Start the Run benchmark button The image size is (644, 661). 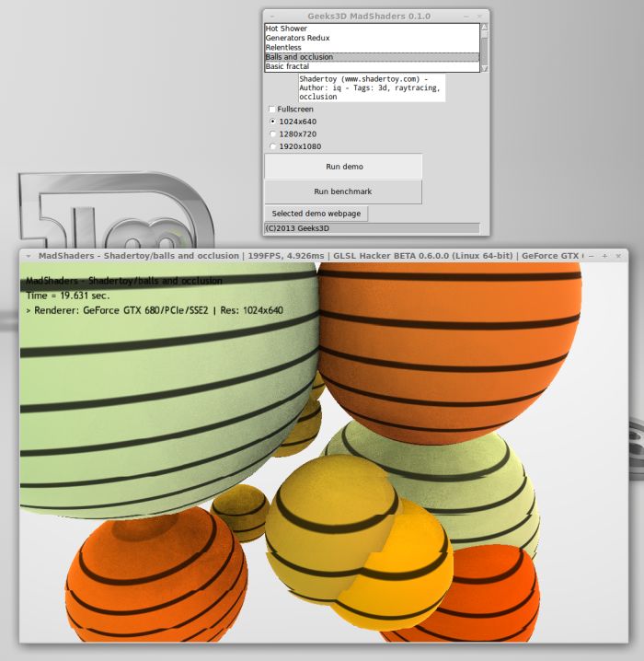[x=343, y=191]
